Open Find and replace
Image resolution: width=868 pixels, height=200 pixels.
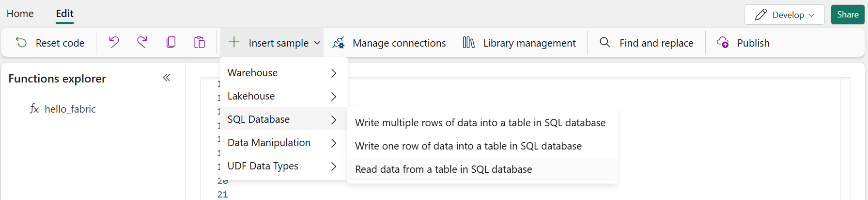647,43
